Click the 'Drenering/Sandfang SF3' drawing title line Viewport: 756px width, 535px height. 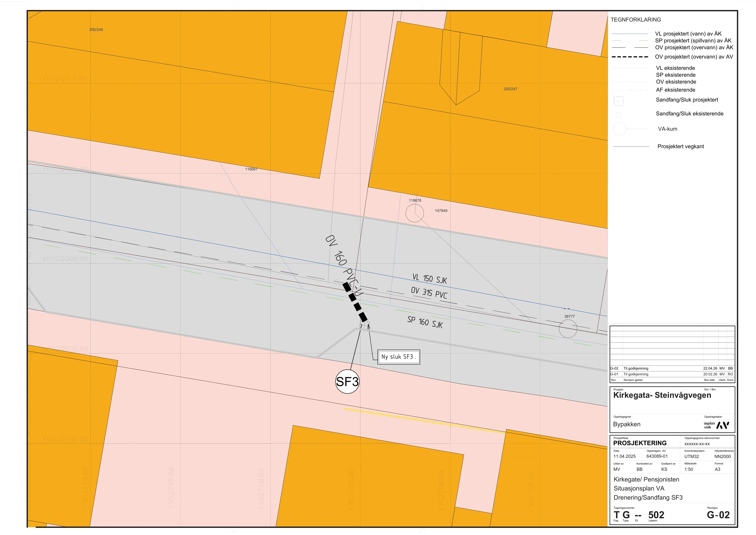pos(648,498)
